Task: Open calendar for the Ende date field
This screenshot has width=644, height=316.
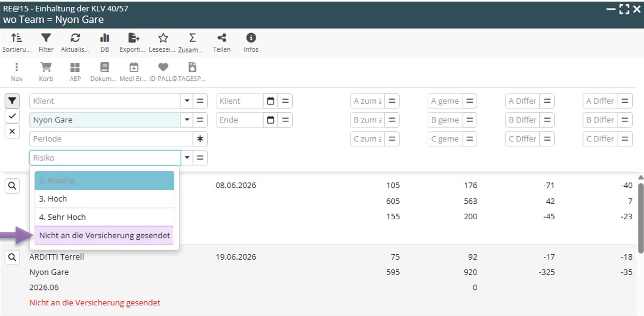Action: [270, 120]
